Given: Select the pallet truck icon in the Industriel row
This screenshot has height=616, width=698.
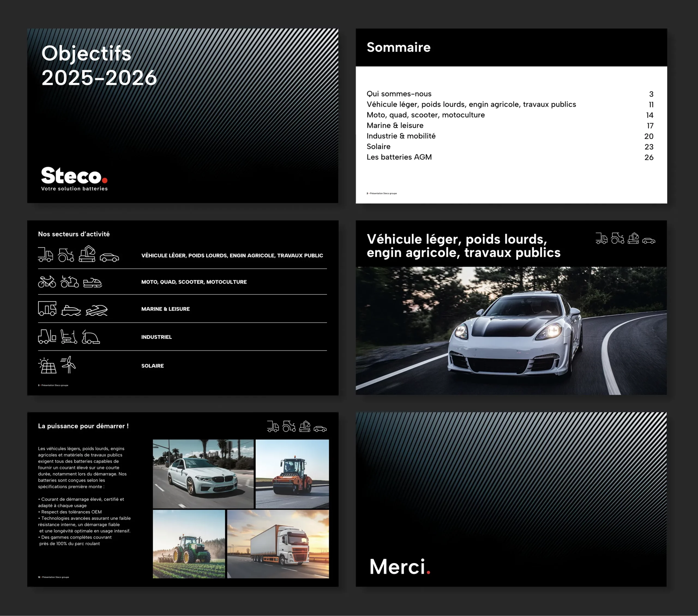Looking at the screenshot, I should tap(69, 336).
